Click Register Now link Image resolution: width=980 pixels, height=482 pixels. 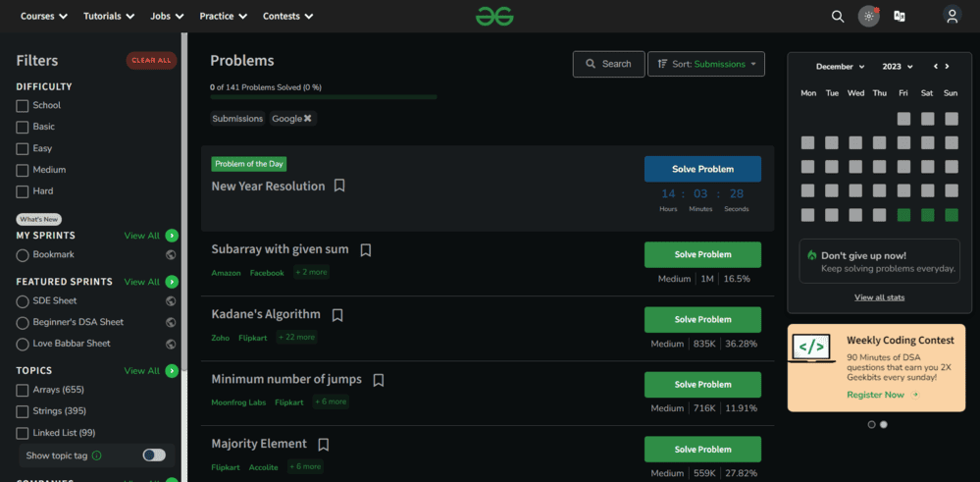tap(876, 395)
